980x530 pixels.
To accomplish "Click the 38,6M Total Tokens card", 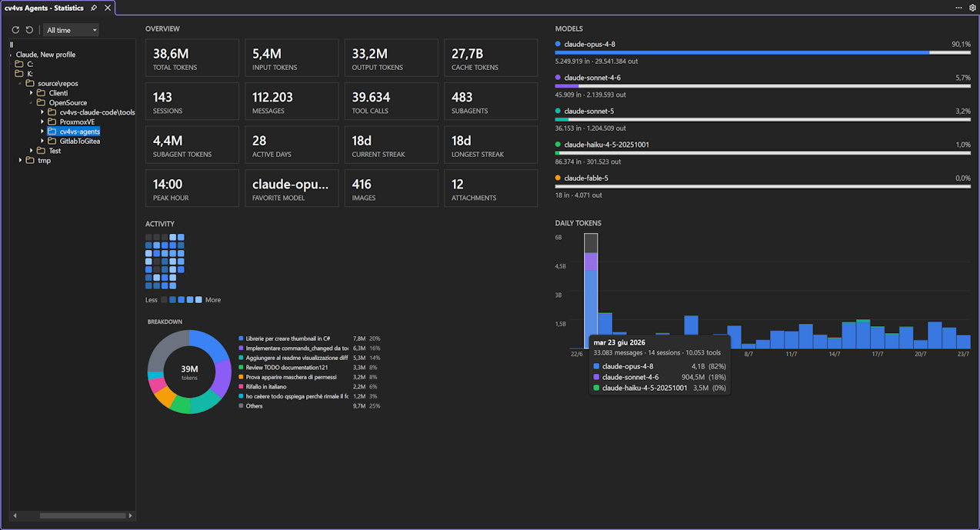I will pos(192,58).
